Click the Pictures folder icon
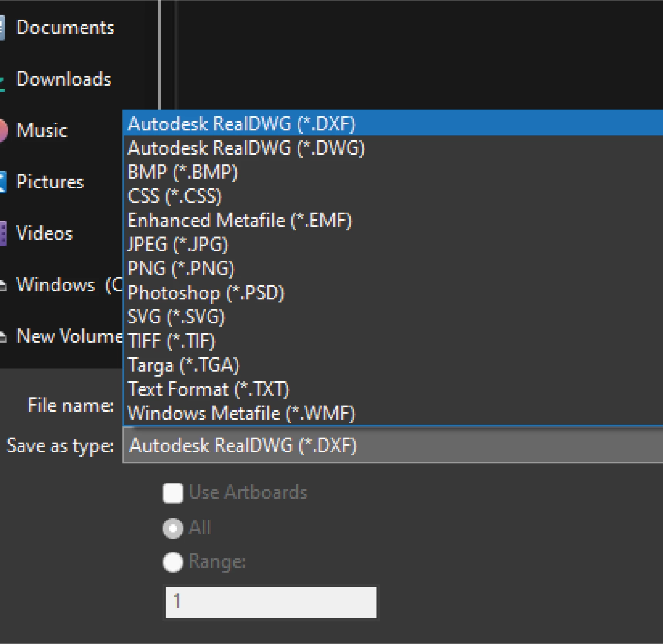The image size is (663, 644). click(x=3, y=182)
